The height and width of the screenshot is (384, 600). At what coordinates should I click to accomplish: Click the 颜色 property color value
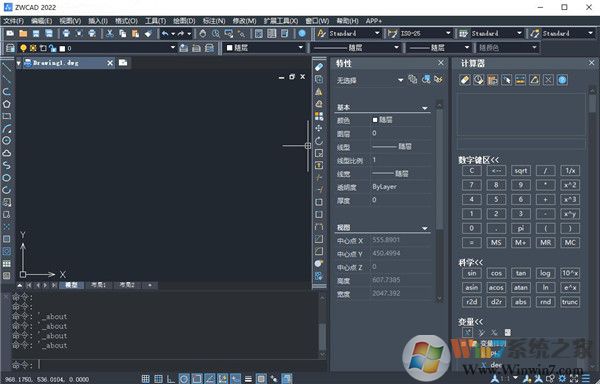[x=400, y=120]
